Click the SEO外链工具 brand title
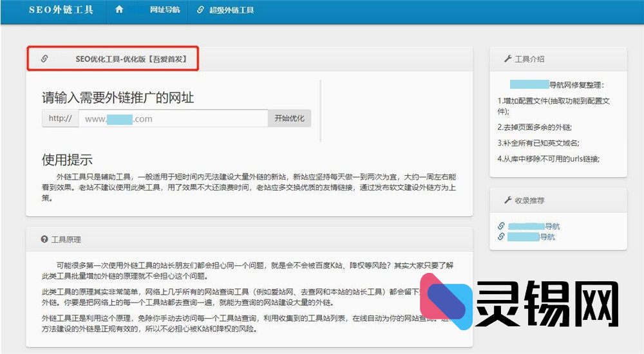This screenshot has height=354, width=644. tap(61, 10)
